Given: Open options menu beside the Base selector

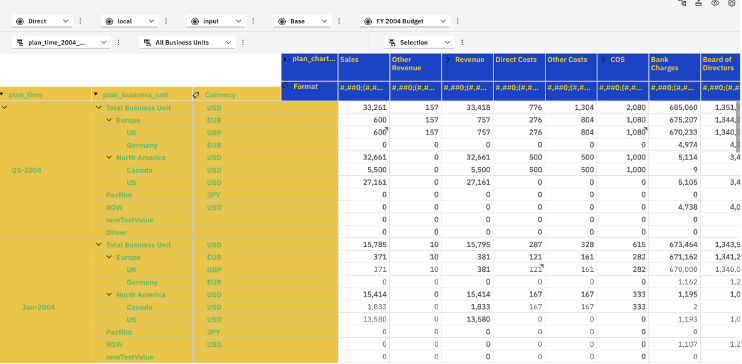Looking at the screenshot, I should point(339,21).
